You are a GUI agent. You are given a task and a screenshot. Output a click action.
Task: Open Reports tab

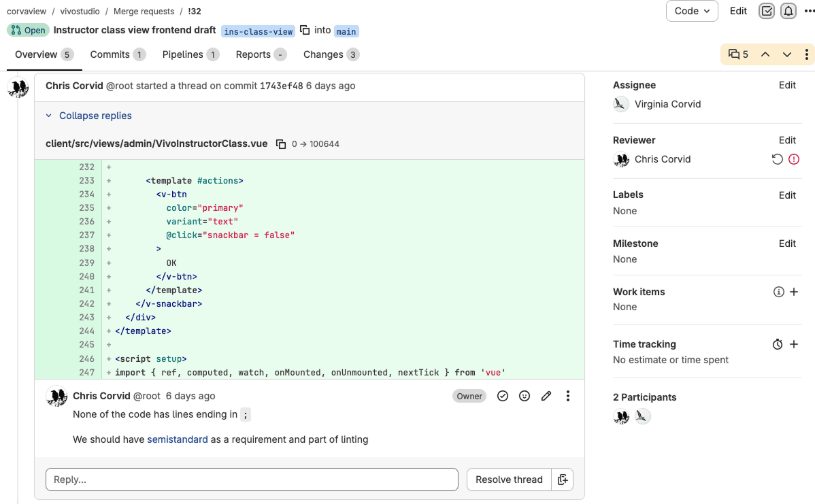click(x=261, y=54)
